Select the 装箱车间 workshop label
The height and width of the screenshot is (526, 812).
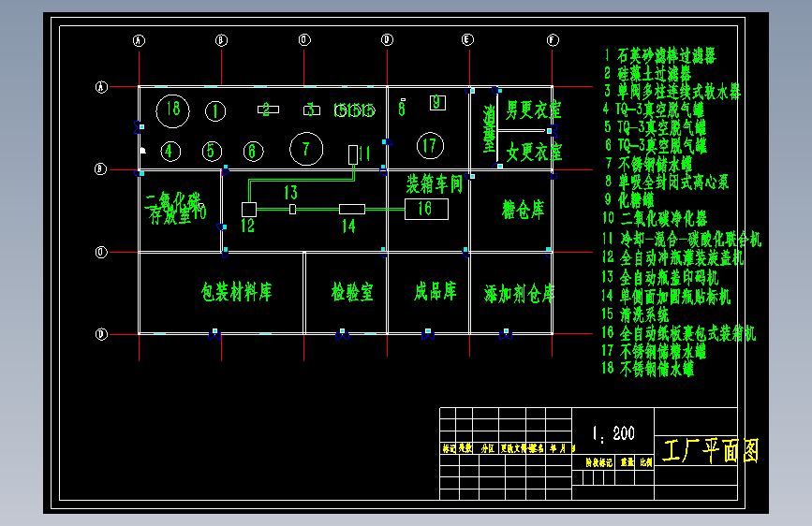click(434, 183)
